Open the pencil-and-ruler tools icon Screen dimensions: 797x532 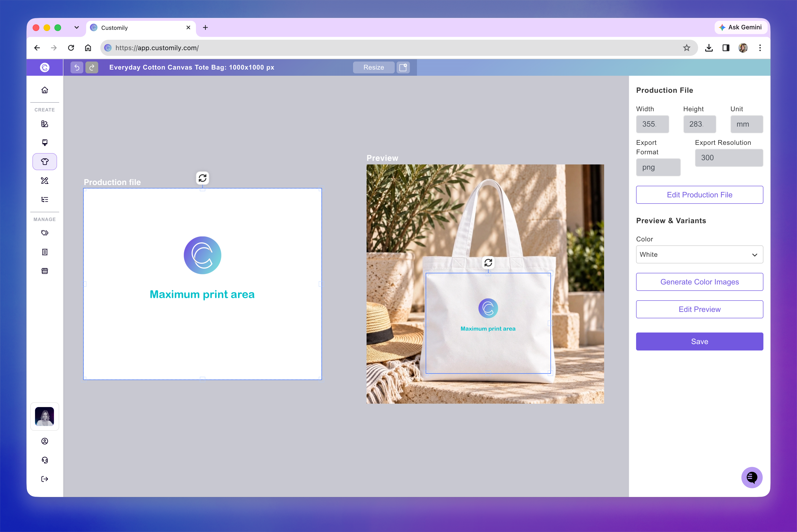tap(44, 181)
